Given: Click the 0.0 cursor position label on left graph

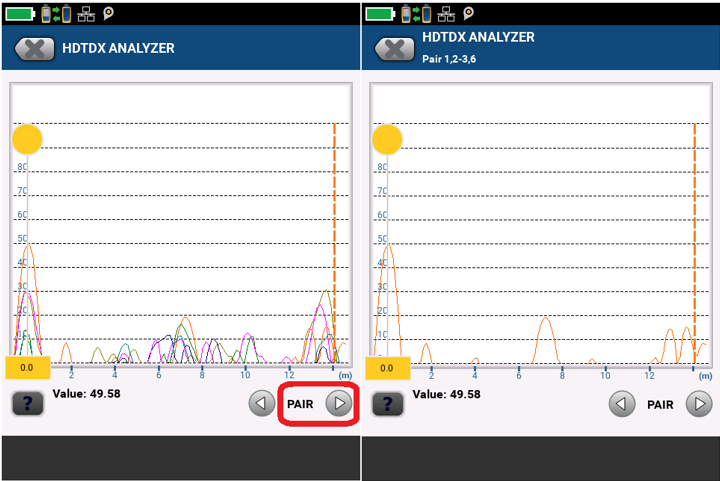Looking at the screenshot, I should coord(27,367).
